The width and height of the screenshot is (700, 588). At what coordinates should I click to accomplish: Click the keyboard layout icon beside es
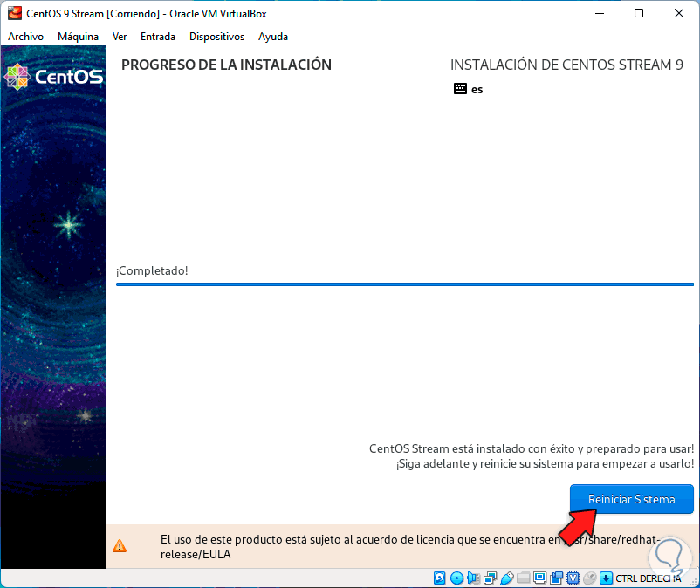coord(460,89)
